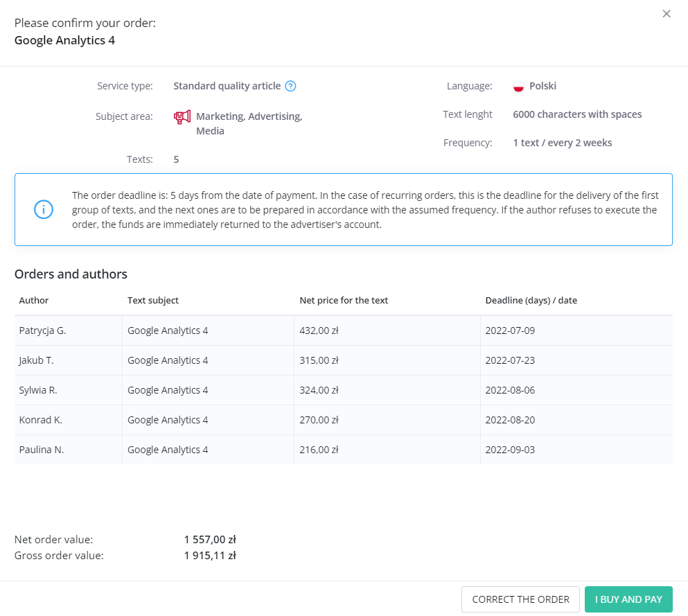Click the deadline 2022-07-23
Viewport: 688px width, 616px height.
coord(510,360)
